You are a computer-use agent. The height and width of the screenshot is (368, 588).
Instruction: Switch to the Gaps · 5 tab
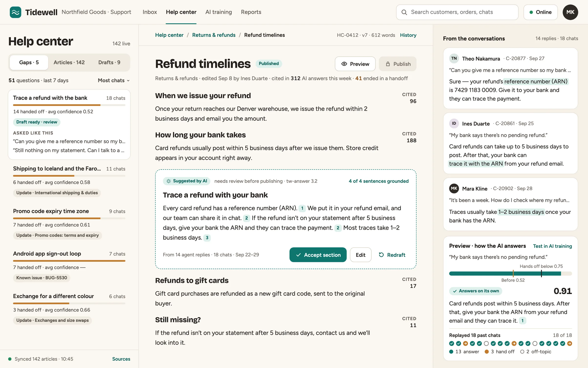pos(29,62)
